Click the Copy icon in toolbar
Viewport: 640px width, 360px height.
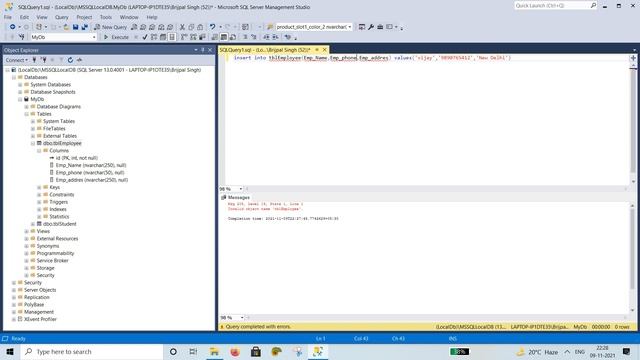pos(191,27)
